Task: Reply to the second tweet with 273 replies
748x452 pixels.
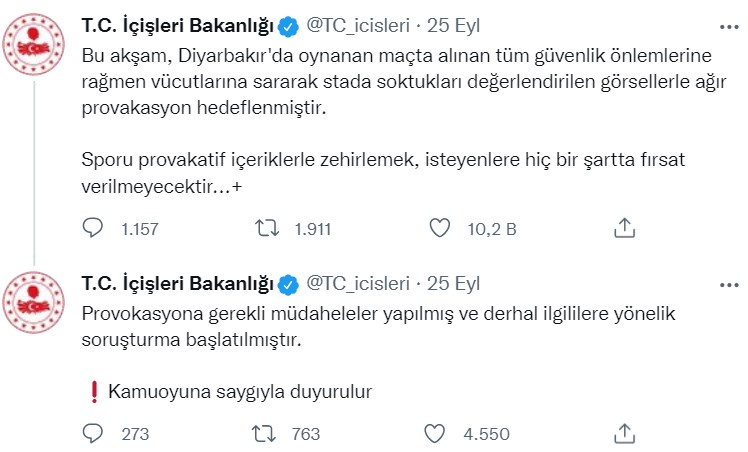Action: [92, 433]
